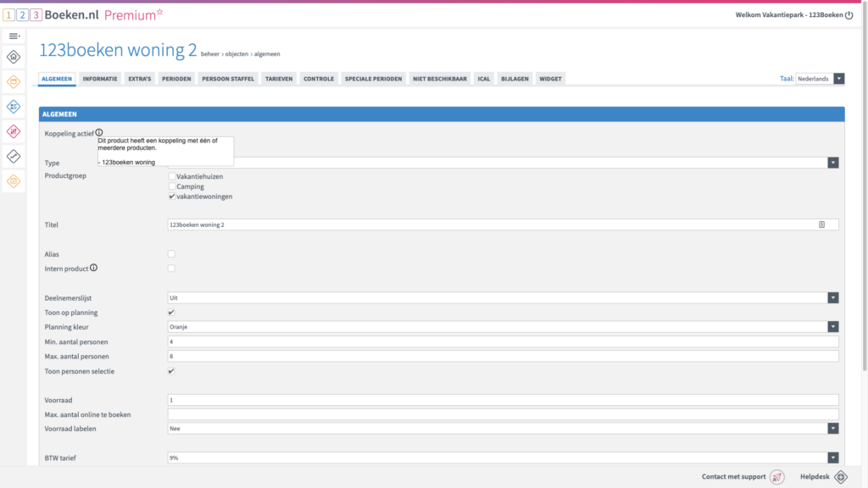Toggle the Toon op planning checkbox
This screenshot has width=868, height=488.
[171, 313]
